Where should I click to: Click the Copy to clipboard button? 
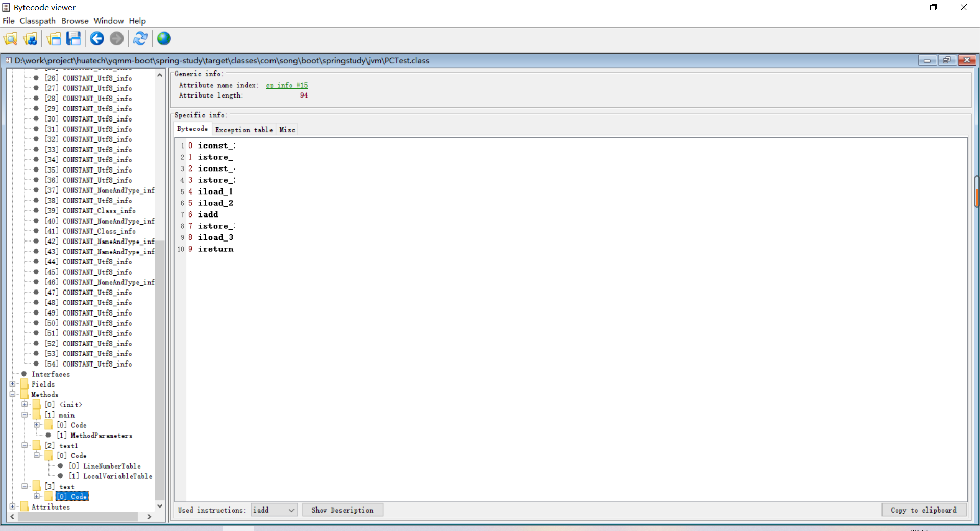coord(924,510)
